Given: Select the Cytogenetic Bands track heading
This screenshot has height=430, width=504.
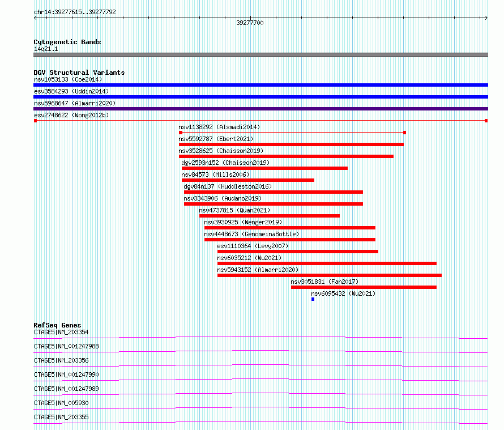Looking at the screenshot, I should coord(67,42).
